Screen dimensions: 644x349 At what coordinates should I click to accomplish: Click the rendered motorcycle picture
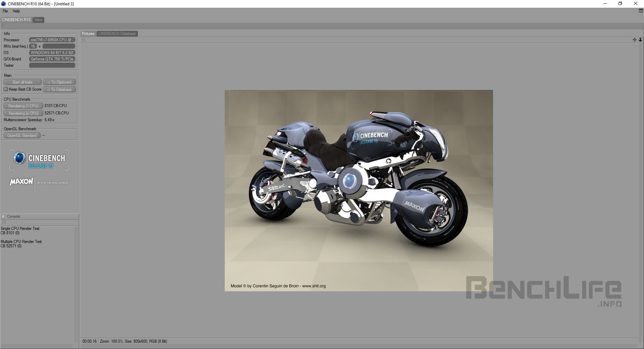click(359, 190)
